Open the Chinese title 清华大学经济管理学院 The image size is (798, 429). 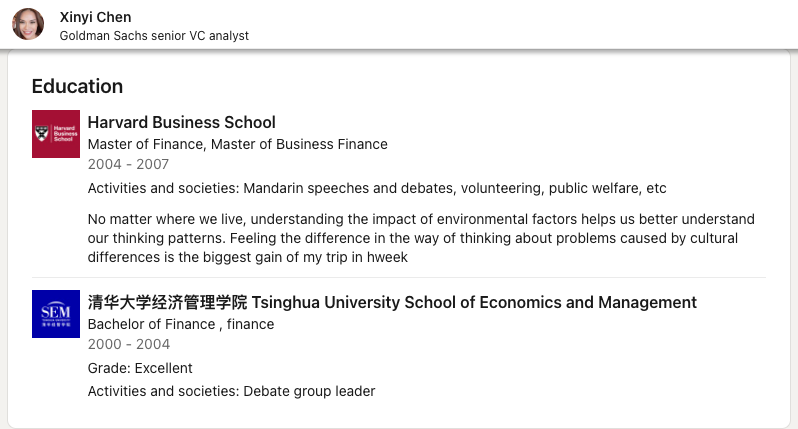(x=167, y=302)
